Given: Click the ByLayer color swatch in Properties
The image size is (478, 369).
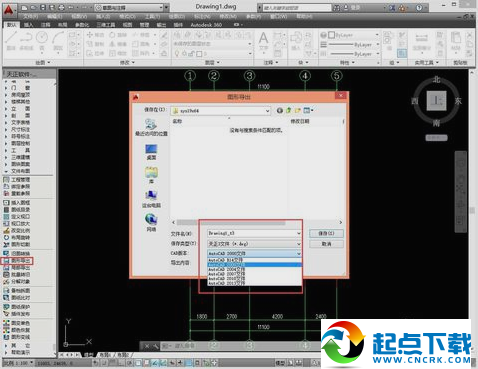Looking at the screenshot, I should click(x=331, y=35).
